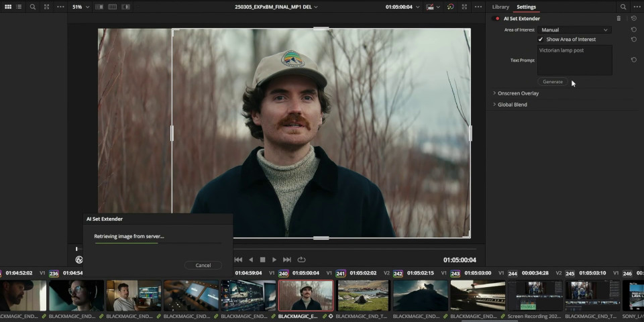
Task: Click the AI Set Extender progress bar
Action: pos(158,243)
